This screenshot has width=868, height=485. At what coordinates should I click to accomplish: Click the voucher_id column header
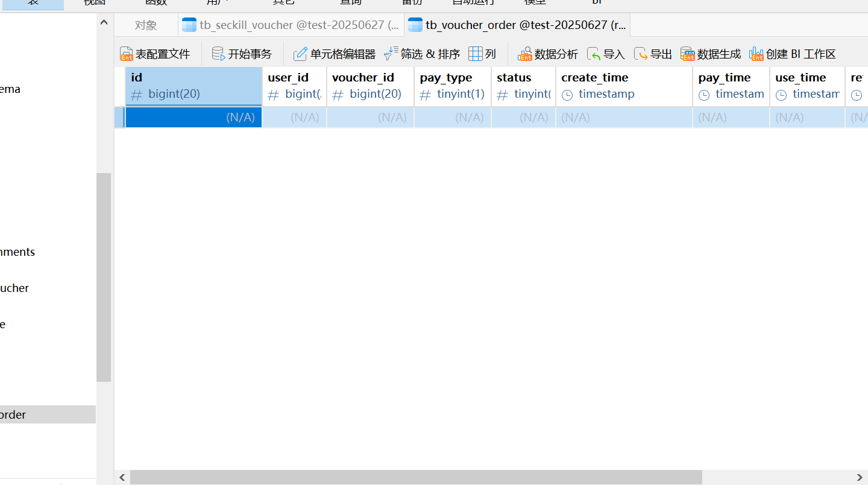pyautogui.click(x=371, y=86)
